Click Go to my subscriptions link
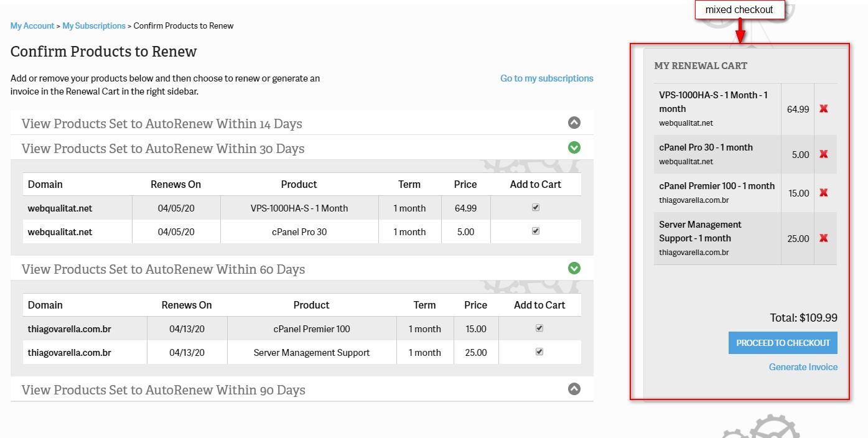The width and height of the screenshot is (868, 438). coord(546,78)
